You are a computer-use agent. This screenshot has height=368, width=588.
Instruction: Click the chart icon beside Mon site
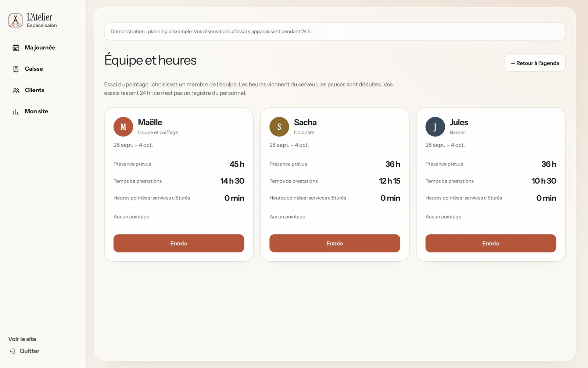(x=16, y=112)
